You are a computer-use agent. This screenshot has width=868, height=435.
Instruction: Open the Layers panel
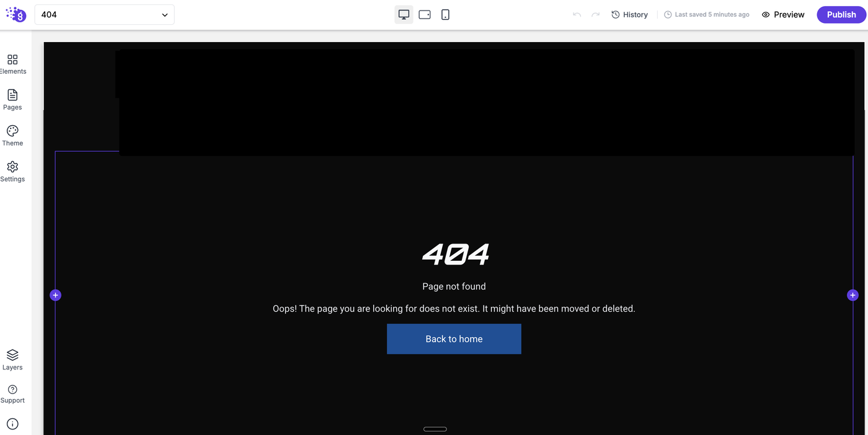(x=12, y=360)
